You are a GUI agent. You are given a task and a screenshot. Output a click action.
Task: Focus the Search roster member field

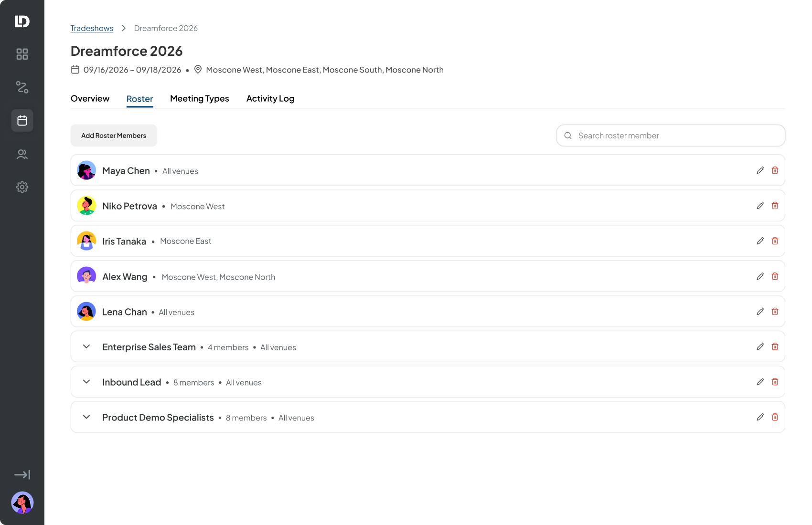coord(671,136)
